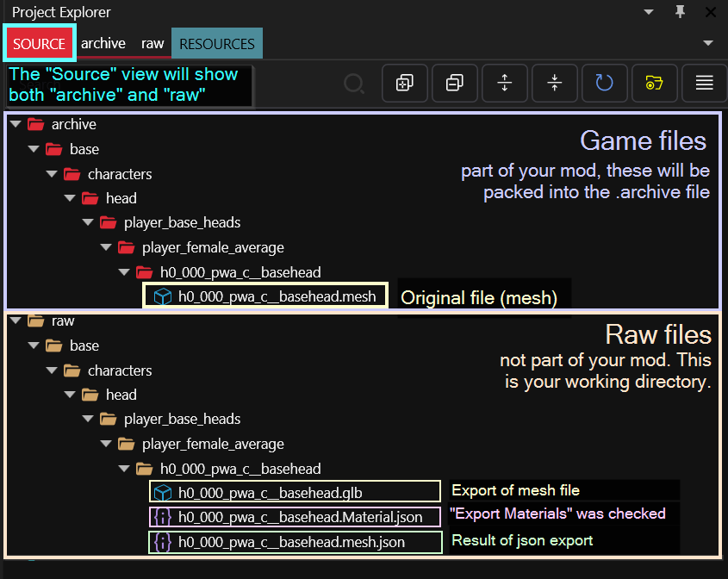Select the h0_000_pwa_c__basehead.mesh file
The height and width of the screenshot is (579, 728).
(x=277, y=297)
